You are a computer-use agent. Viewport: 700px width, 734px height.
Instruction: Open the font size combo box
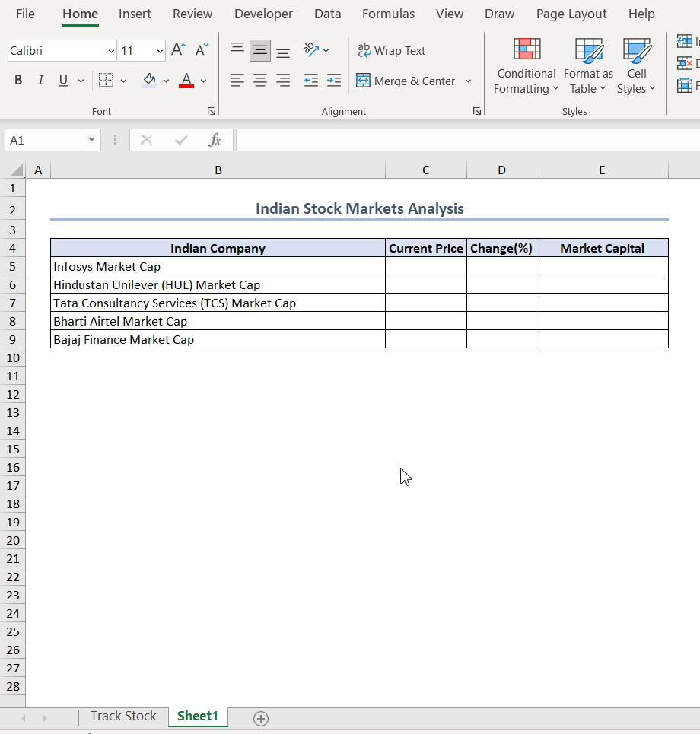[142, 50]
